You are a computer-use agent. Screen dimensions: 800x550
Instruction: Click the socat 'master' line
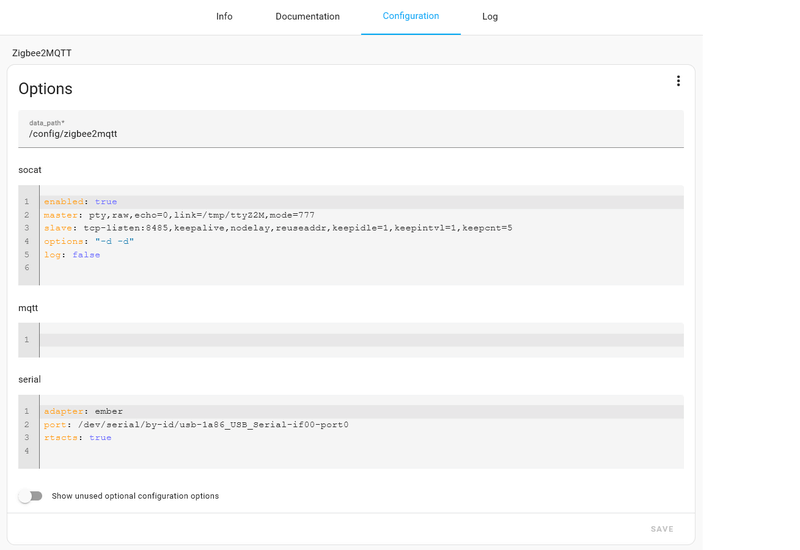click(x=362, y=215)
